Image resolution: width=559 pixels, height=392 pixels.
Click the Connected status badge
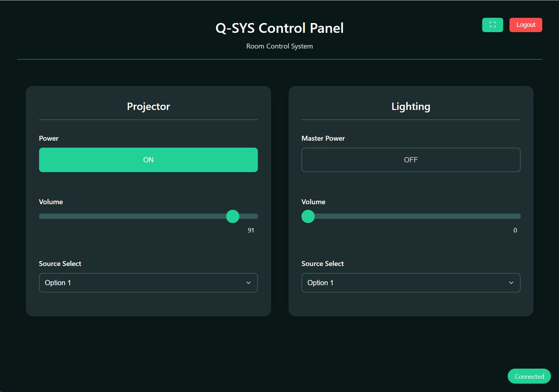529,376
